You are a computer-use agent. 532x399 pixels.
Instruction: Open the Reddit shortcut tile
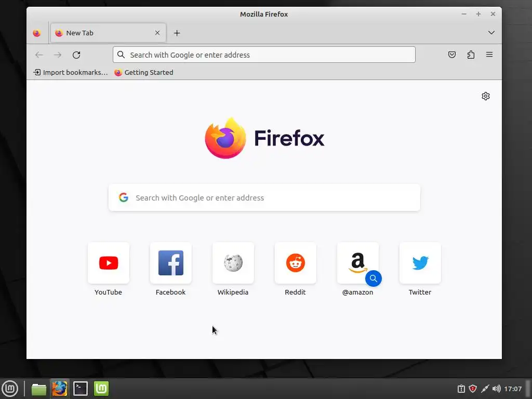[x=296, y=263]
